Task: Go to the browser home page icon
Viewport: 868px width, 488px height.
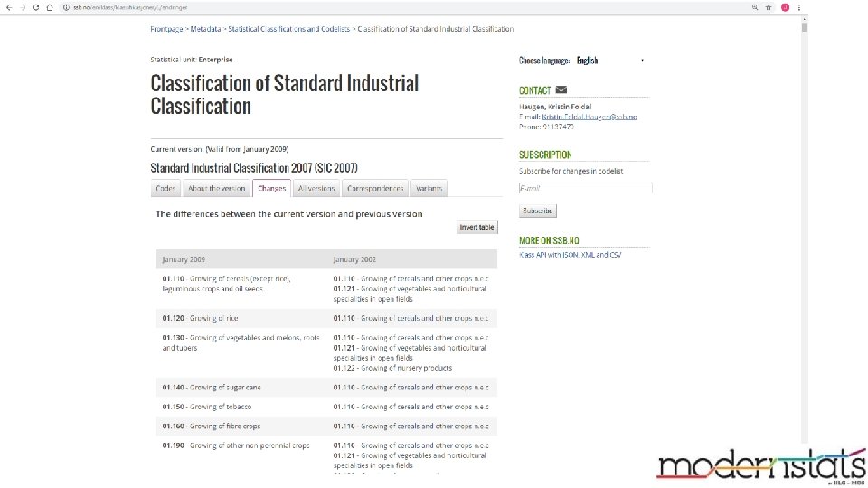Action: coord(50,7)
